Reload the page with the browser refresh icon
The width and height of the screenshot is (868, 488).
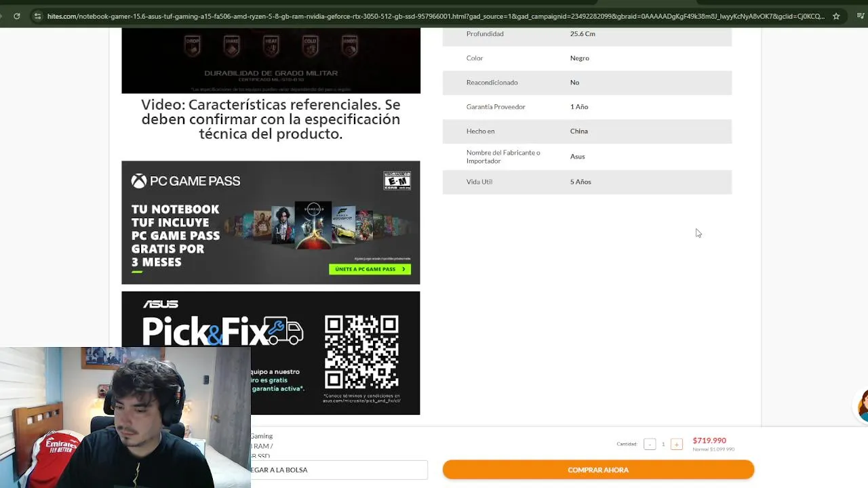[x=17, y=16]
